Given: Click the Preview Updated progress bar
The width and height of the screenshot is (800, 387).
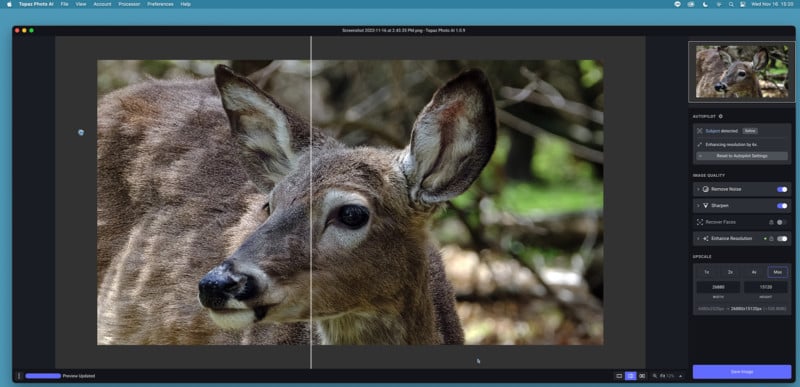Looking at the screenshot, I should tap(43, 376).
